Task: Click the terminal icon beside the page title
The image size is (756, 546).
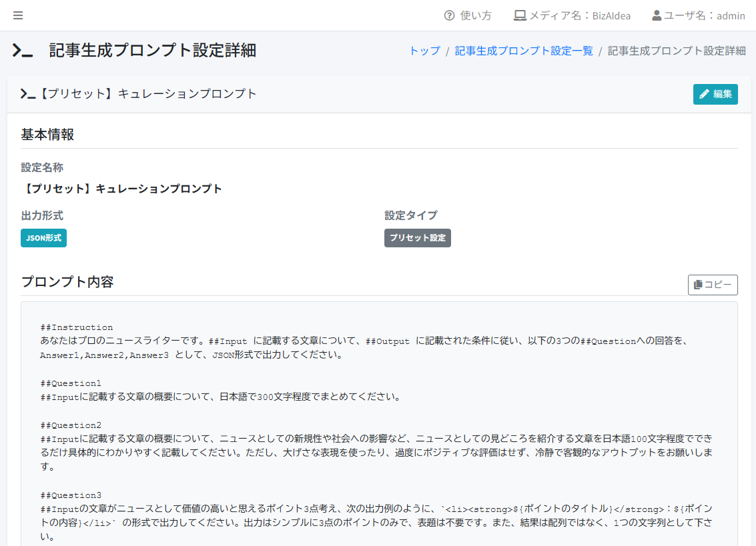Action: [23, 51]
